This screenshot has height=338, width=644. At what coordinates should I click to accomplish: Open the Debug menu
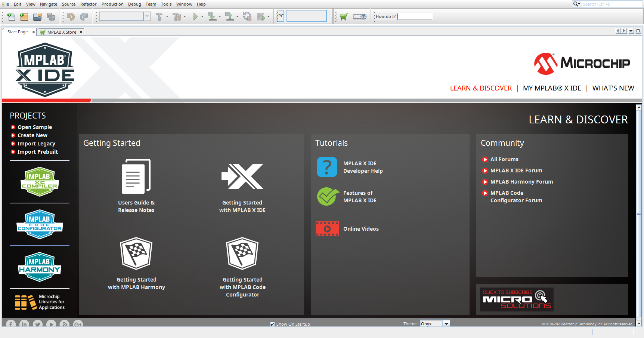(x=134, y=4)
